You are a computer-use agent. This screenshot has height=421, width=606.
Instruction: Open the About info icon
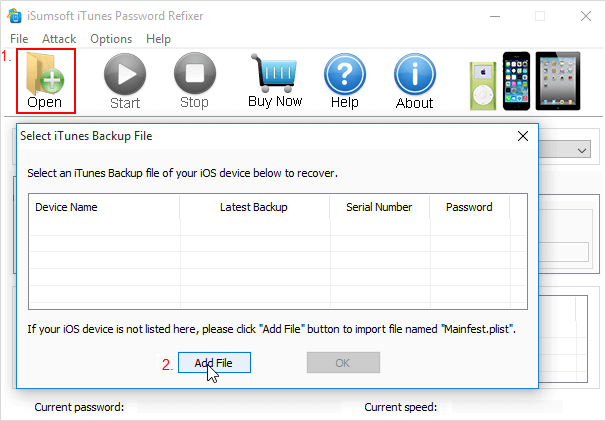coord(414,74)
